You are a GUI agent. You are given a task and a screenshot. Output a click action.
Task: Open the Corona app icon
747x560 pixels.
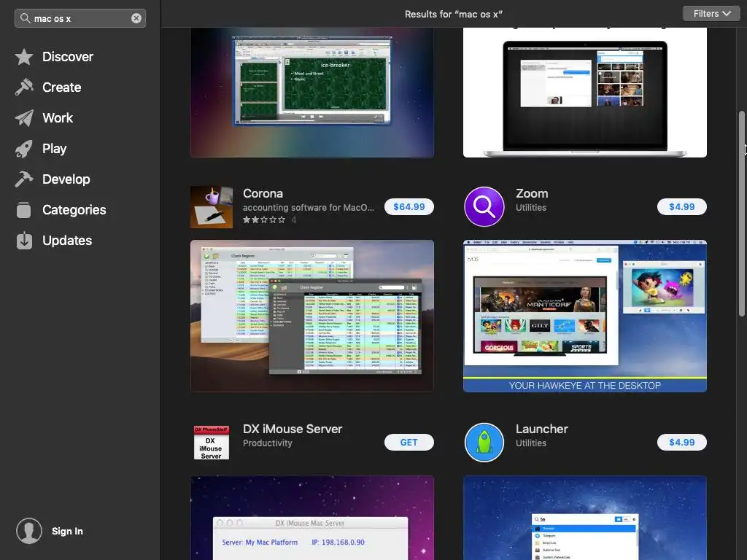click(212, 207)
